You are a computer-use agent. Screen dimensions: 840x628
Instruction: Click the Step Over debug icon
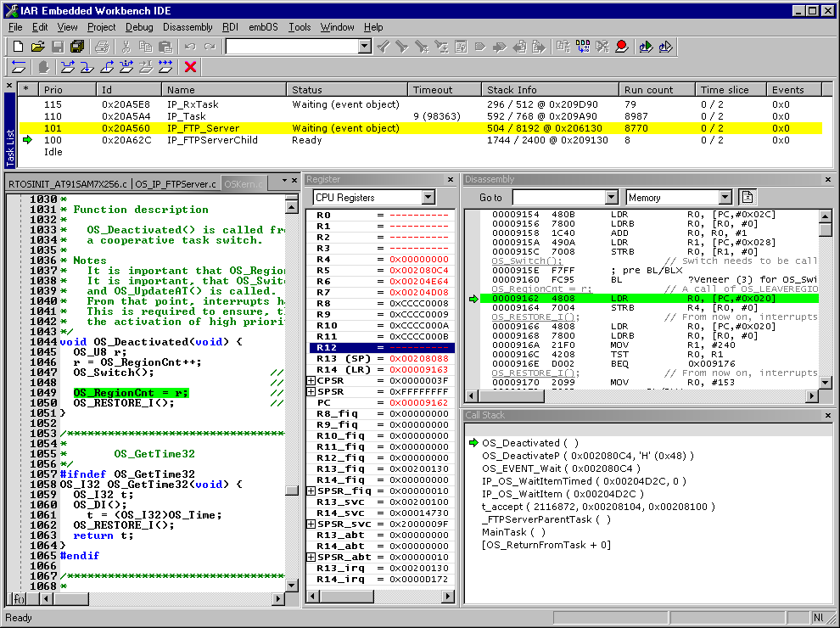pyautogui.click(x=68, y=67)
